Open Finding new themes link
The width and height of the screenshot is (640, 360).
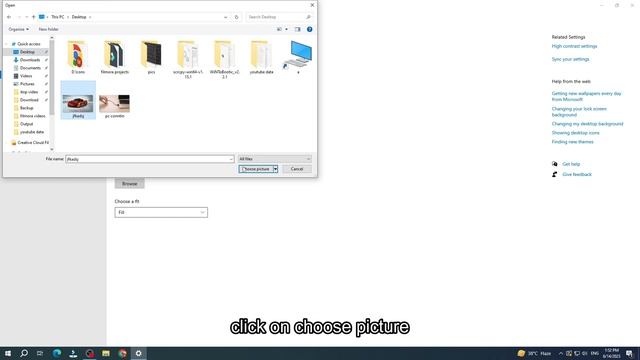tap(572, 142)
